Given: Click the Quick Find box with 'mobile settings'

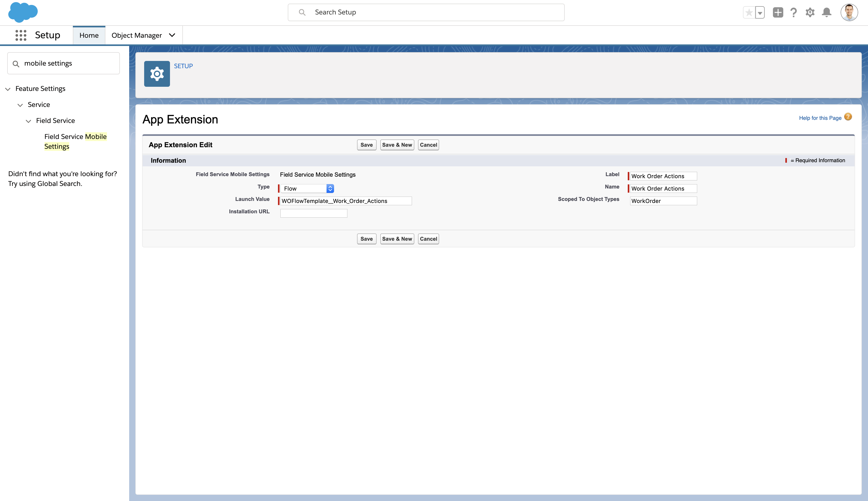Looking at the screenshot, I should pos(64,63).
